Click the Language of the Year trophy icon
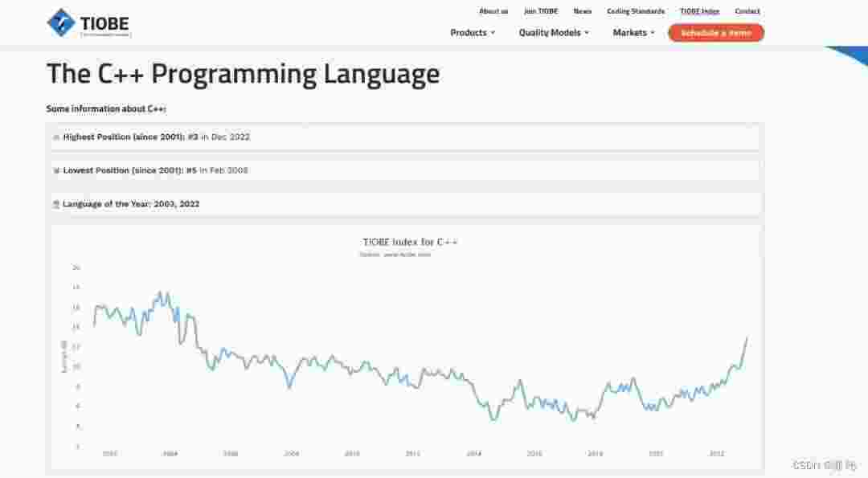Screen dimensions: 868x478 click(56, 204)
